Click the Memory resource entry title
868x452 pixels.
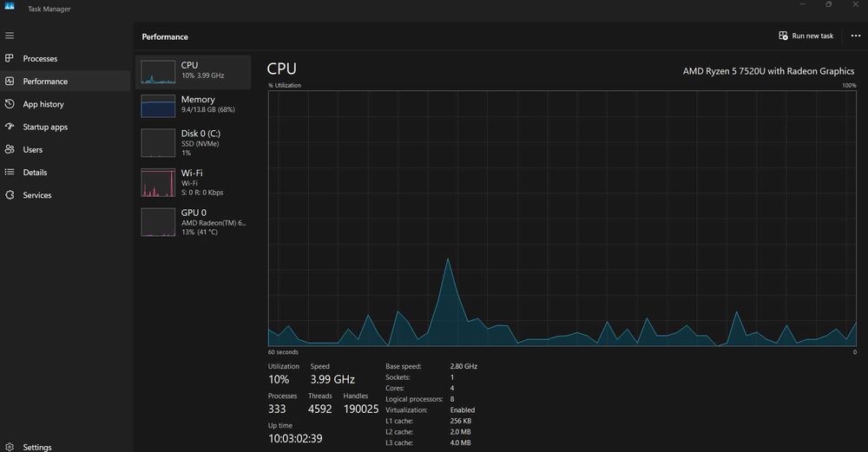point(198,100)
